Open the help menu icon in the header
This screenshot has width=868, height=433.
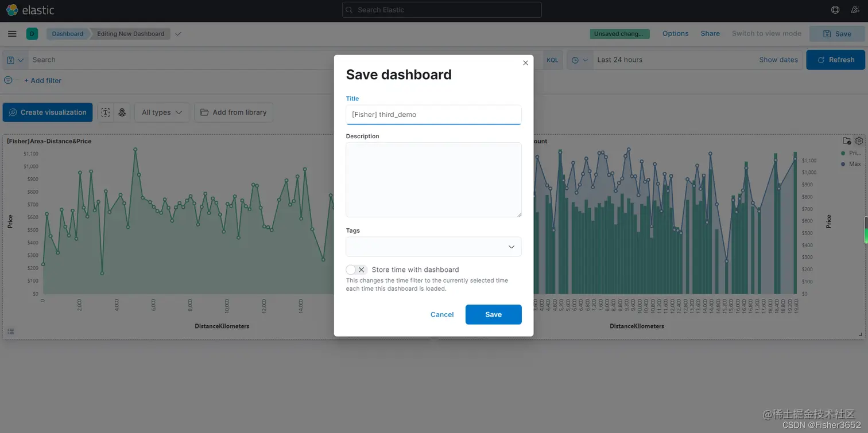(x=835, y=10)
